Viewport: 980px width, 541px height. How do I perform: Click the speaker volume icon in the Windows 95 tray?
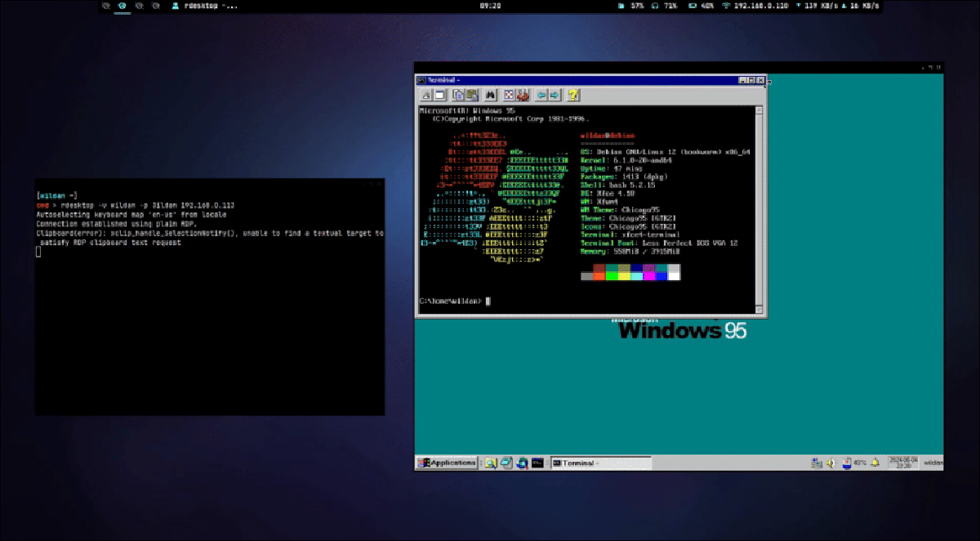click(x=831, y=463)
